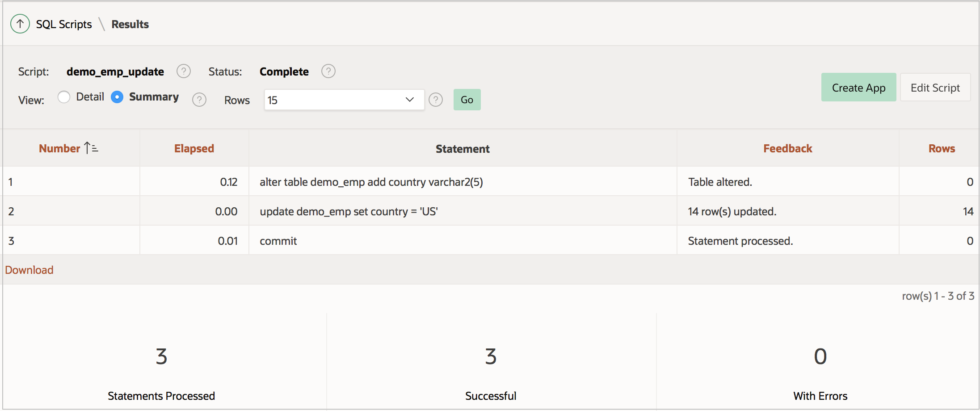
Task: Click the up arrow back icon
Action: tap(20, 24)
